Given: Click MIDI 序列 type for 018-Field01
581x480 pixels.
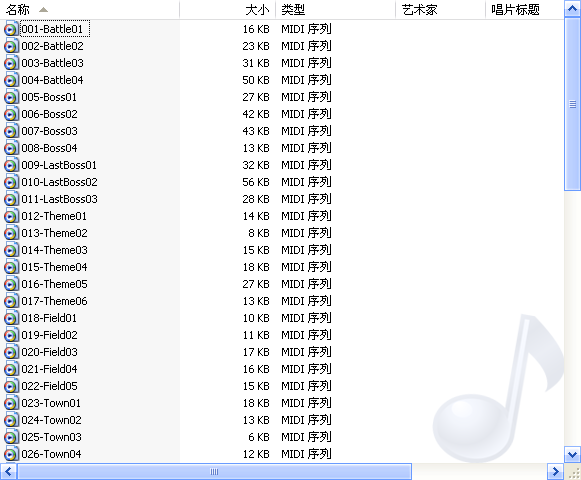Looking at the screenshot, I should pyautogui.click(x=306, y=318).
